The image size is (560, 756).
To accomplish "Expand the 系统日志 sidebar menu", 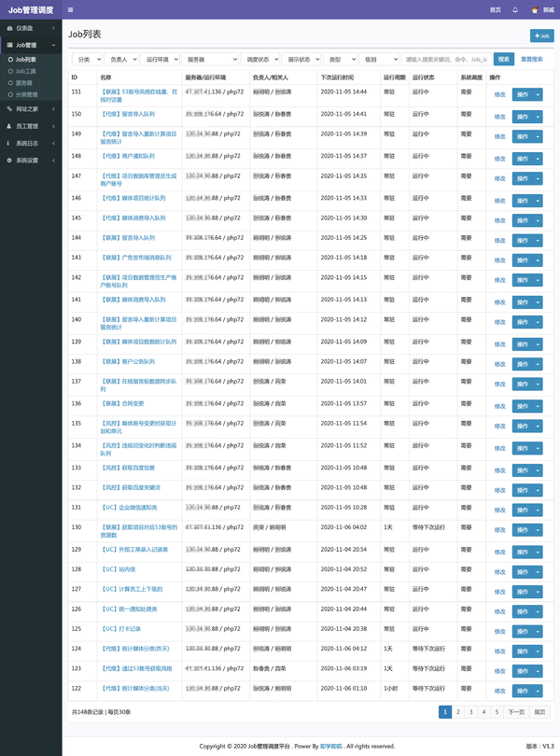I will 31,143.
